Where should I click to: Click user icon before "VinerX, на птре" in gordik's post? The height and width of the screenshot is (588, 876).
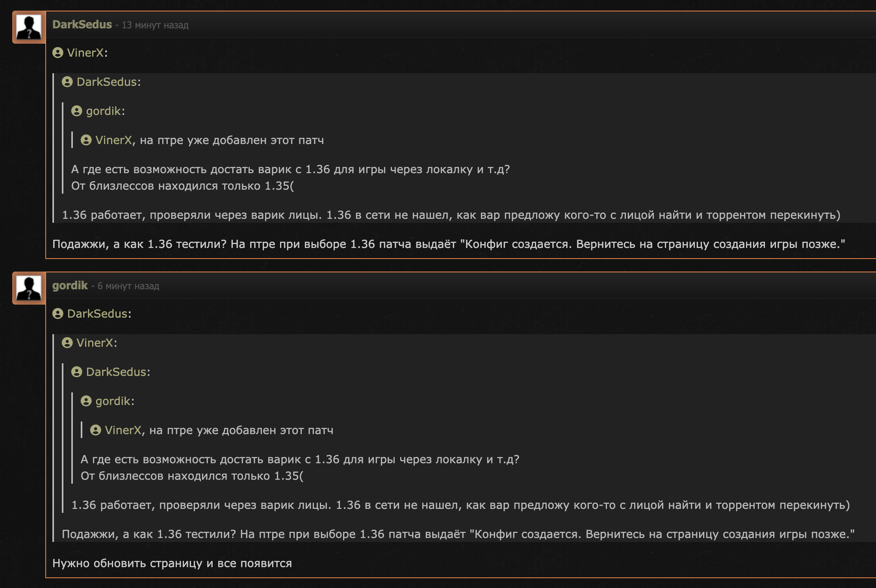click(x=96, y=430)
